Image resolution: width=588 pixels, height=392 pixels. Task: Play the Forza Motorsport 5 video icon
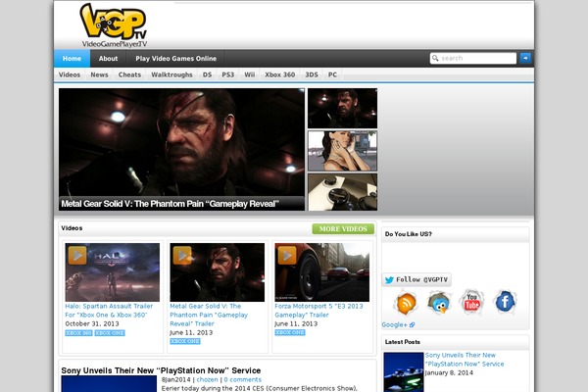[287, 255]
